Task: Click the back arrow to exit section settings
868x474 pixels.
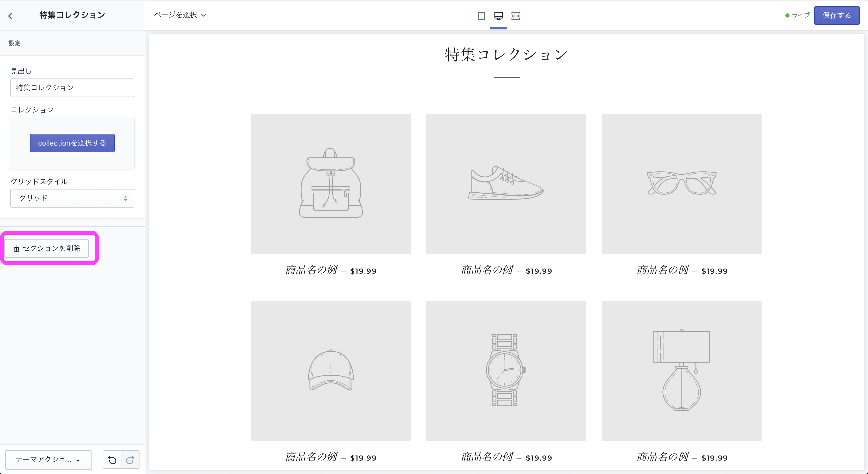Action: (10, 15)
